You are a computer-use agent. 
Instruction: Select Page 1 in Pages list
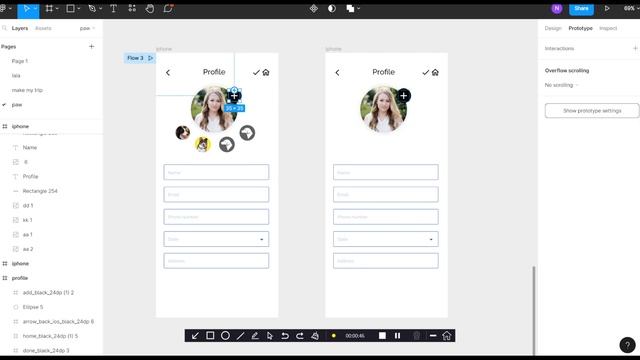click(20, 61)
